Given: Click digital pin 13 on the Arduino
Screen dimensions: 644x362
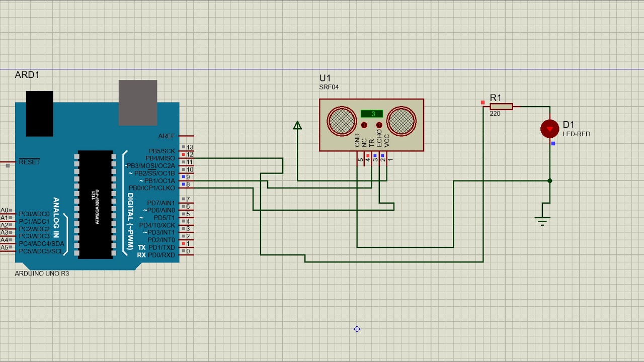Looking at the screenshot, I should click(x=188, y=147).
